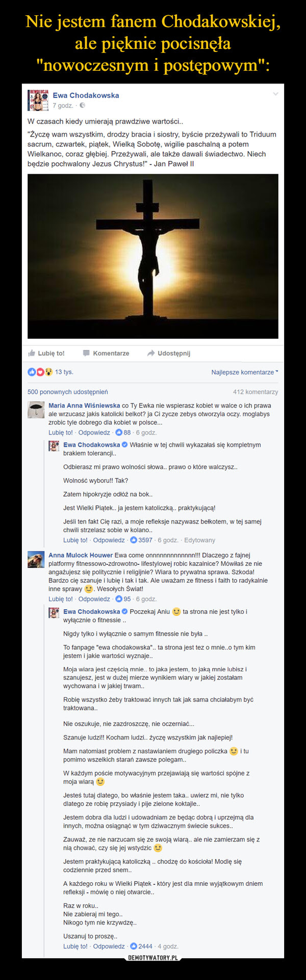Click the public globe icon beside 7 godz.
Screen dimensions: 306x980
82,105
